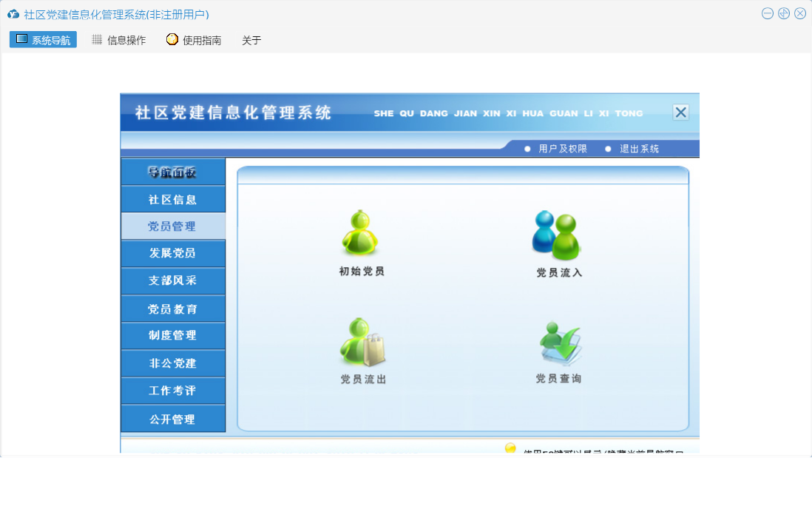Close the main application window
Image resolution: width=812 pixels, height=532 pixels.
tap(801, 13)
